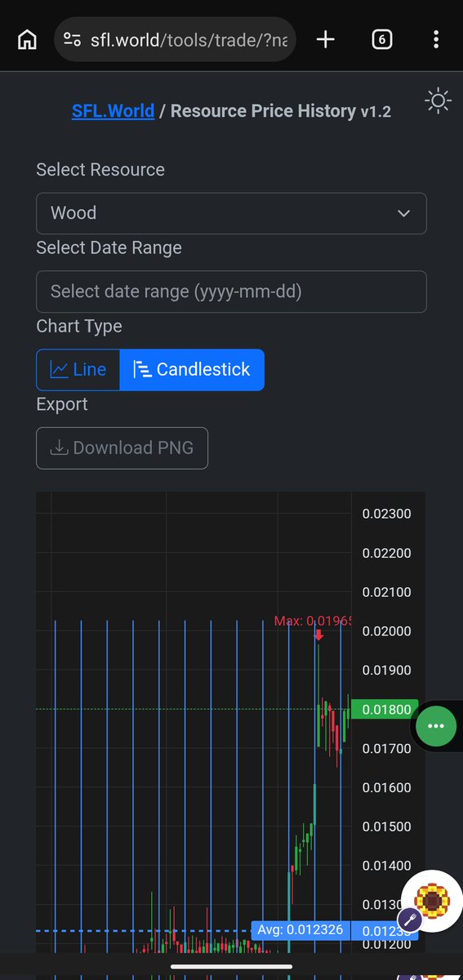The image size is (463, 980).
Task: Click the Max price marker label
Action: [x=314, y=621]
